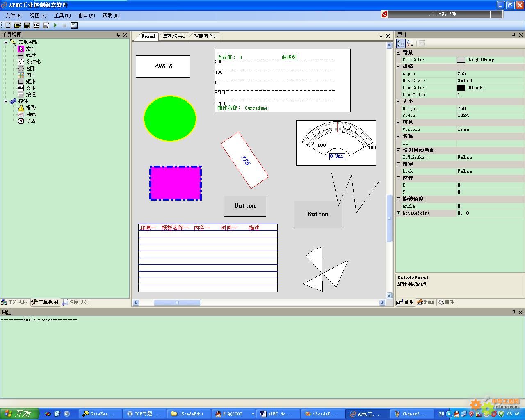Open the Windows 开始 Start button
The image size is (525, 420).
pyautogui.click(x=20, y=413)
